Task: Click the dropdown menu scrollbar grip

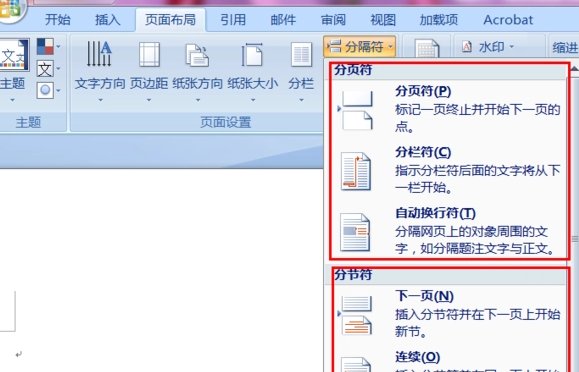Action: tap(575, 239)
